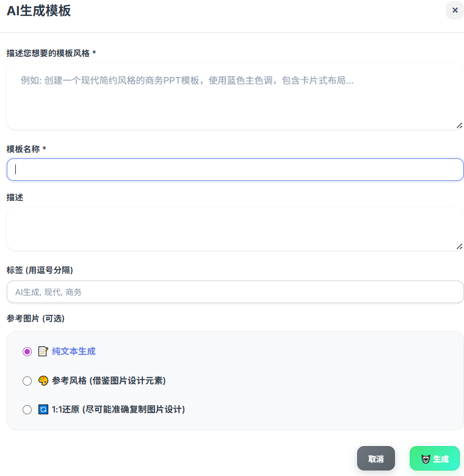Click the 标签 tags input field

[235, 291]
